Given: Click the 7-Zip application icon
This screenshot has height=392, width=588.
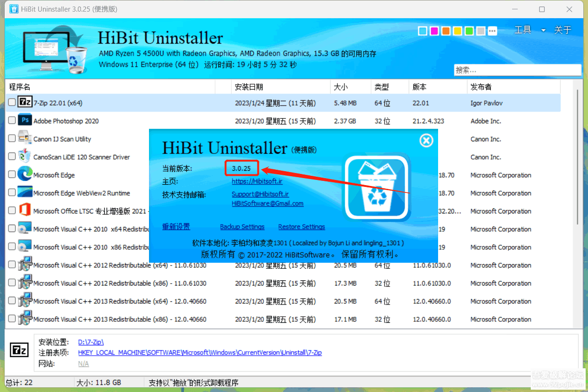Looking at the screenshot, I should [26, 103].
